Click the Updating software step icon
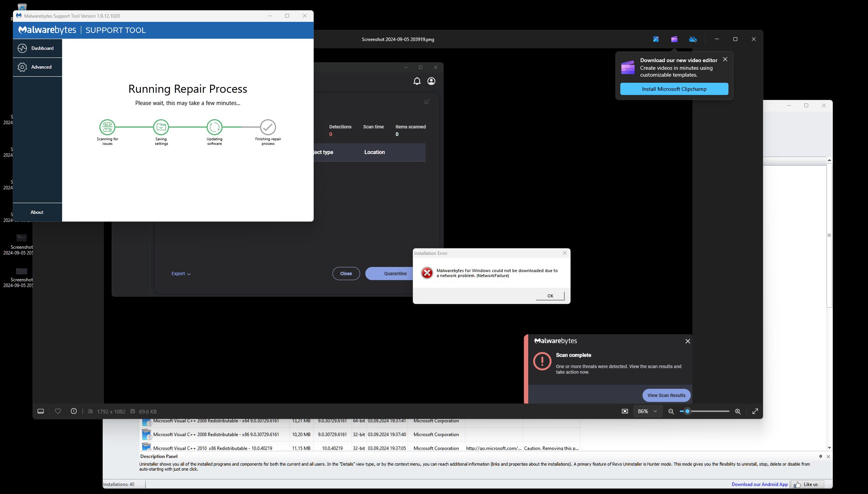This screenshot has width=868, height=494. point(214,127)
